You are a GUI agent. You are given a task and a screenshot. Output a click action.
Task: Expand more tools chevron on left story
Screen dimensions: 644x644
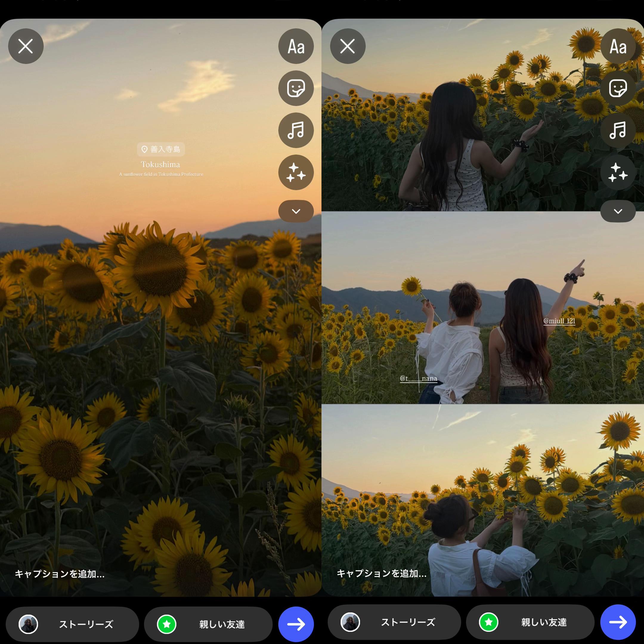click(x=296, y=211)
